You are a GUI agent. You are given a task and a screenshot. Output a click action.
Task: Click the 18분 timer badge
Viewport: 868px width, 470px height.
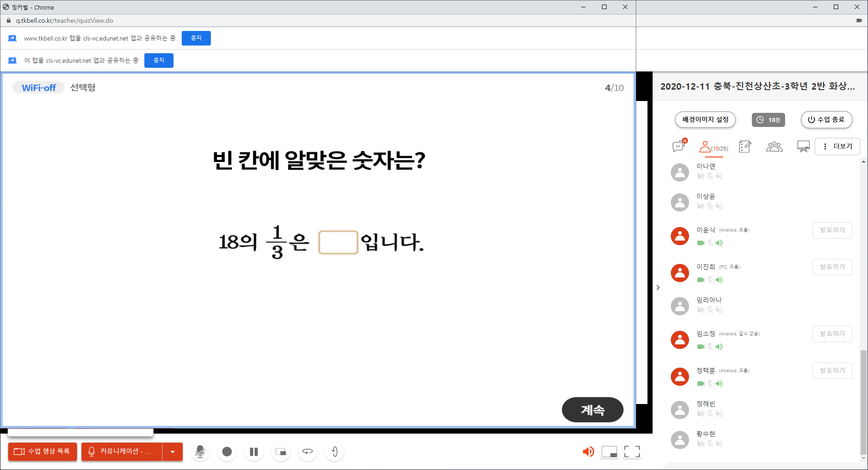click(768, 120)
